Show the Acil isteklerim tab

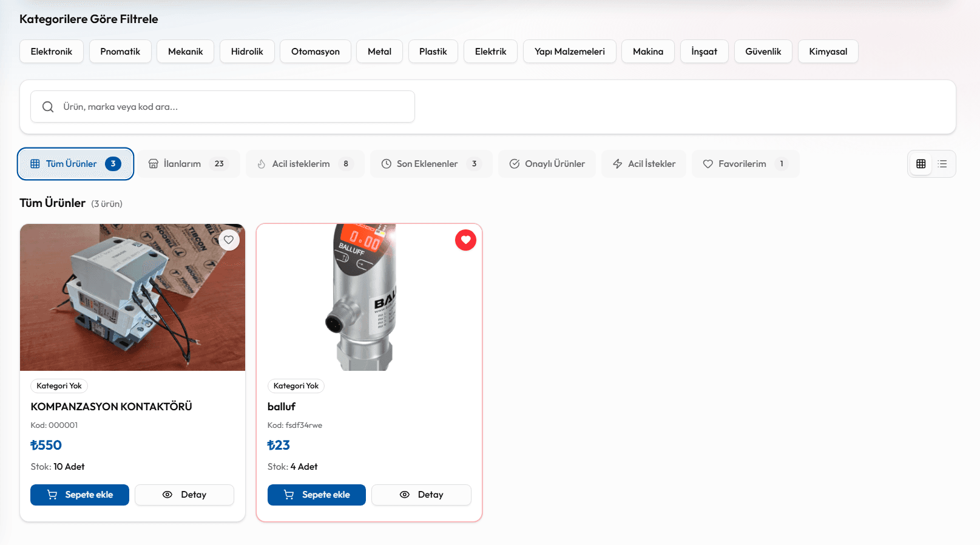(x=305, y=164)
